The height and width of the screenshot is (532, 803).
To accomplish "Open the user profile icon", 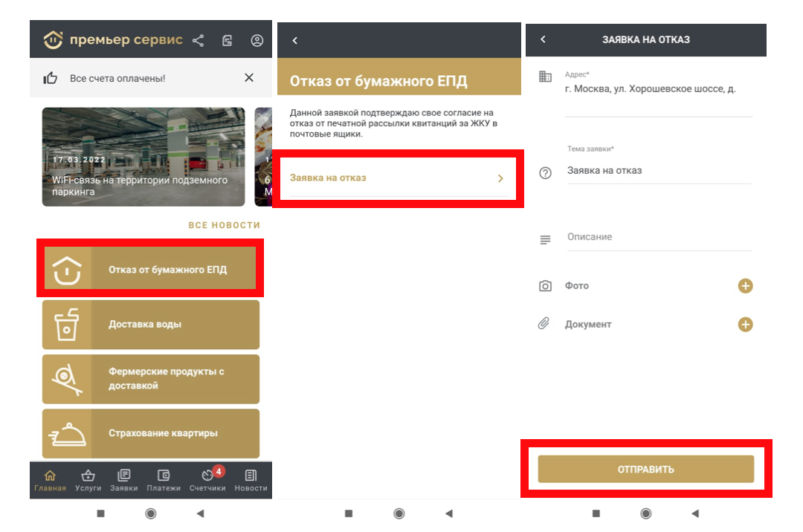I will point(257,41).
